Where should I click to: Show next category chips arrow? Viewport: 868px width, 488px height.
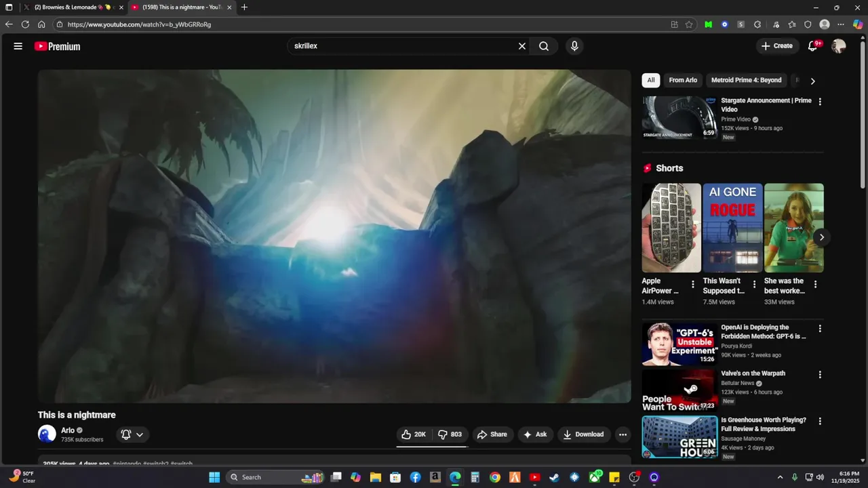point(812,81)
